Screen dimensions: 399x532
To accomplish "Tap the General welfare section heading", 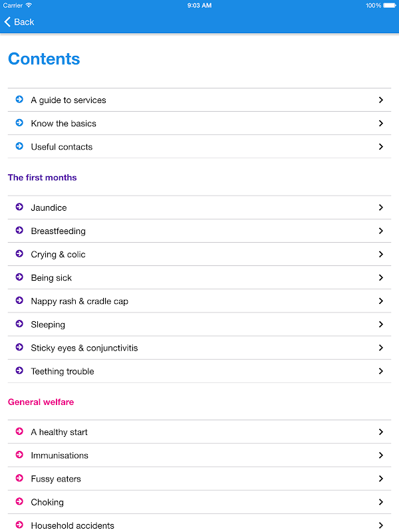I will coord(41,402).
